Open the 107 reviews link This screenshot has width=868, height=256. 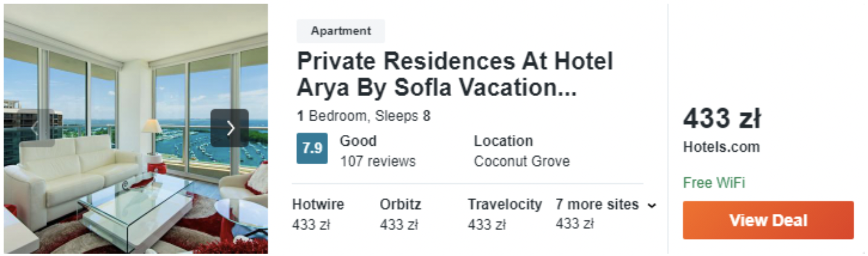378,161
